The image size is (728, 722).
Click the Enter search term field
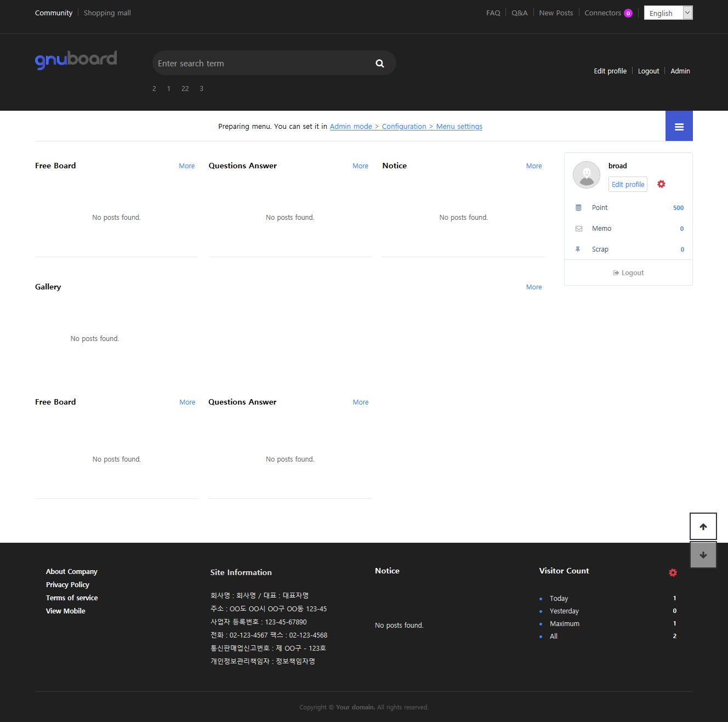pos(262,64)
